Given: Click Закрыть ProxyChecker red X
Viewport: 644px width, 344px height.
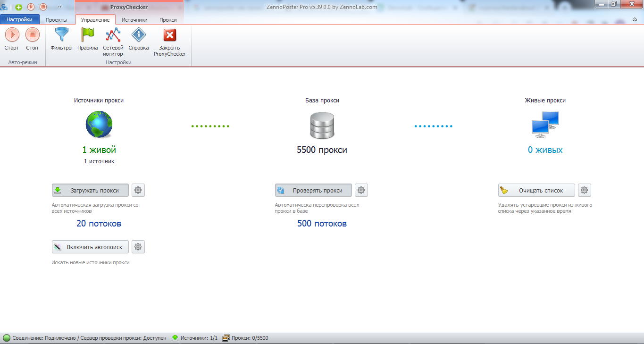Looking at the screenshot, I should point(169,42).
